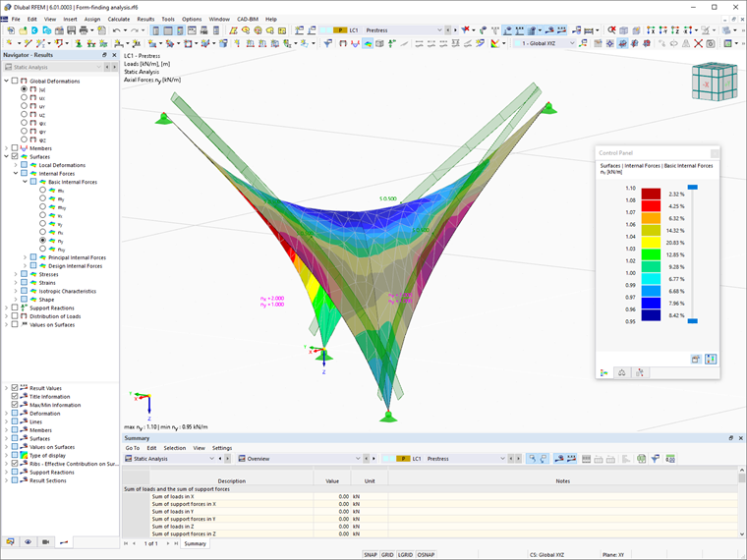Click GRID in the status bar

pos(387,555)
